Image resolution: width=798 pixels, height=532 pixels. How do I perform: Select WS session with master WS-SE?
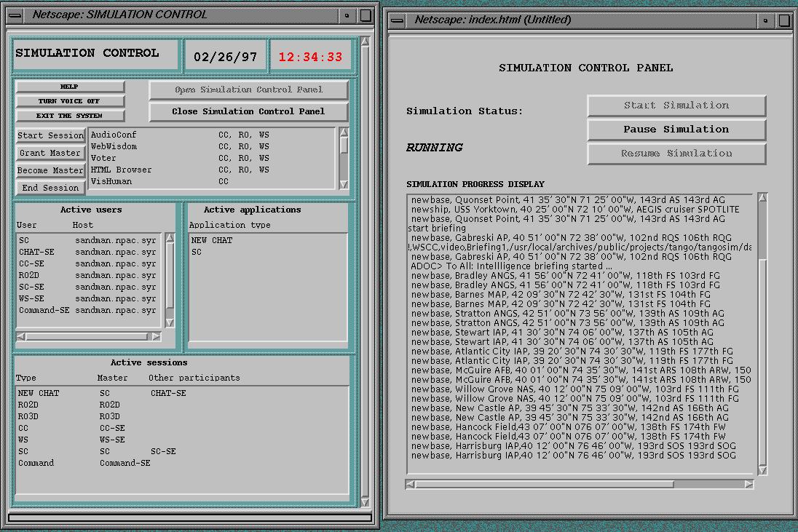pyautogui.click(x=182, y=440)
